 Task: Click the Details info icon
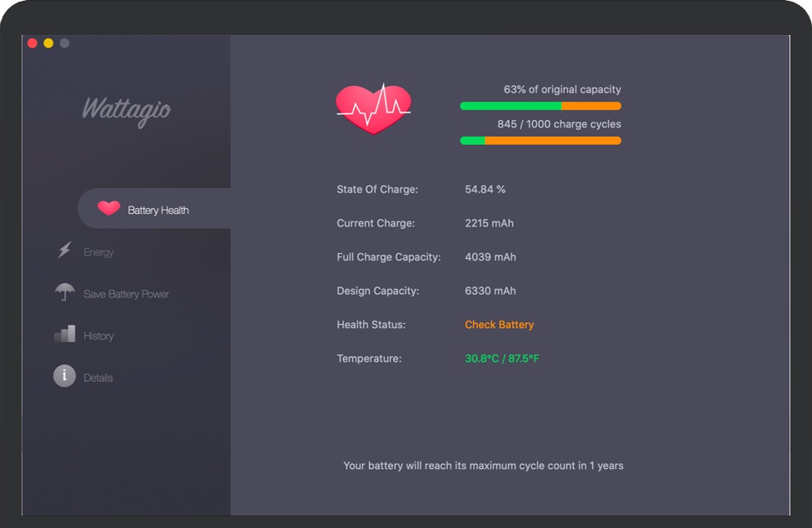point(64,376)
